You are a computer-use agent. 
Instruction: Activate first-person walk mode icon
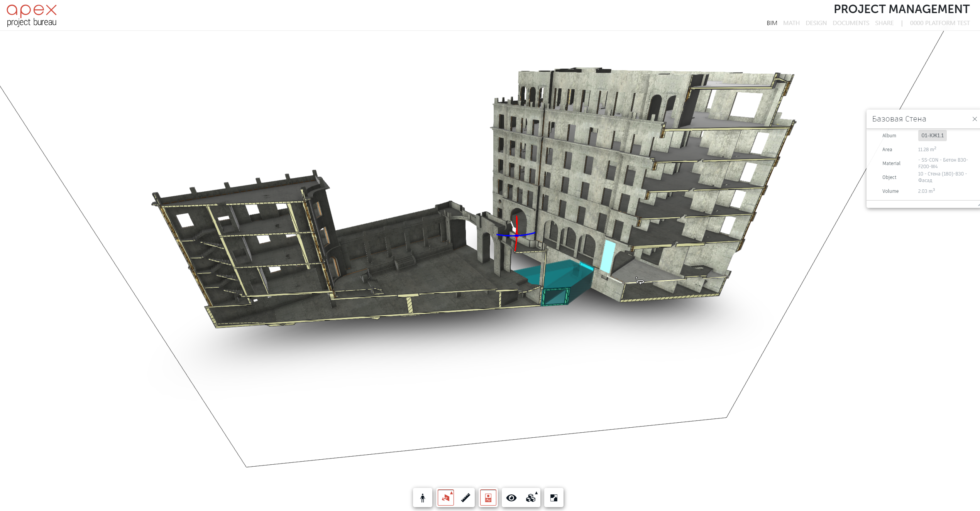[423, 498]
